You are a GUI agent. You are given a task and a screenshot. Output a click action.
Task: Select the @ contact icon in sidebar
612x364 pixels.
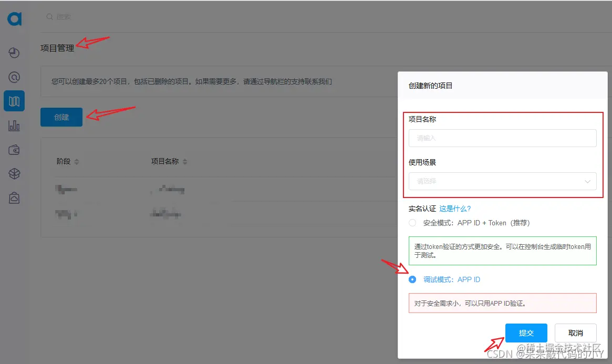pyautogui.click(x=14, y=76)
